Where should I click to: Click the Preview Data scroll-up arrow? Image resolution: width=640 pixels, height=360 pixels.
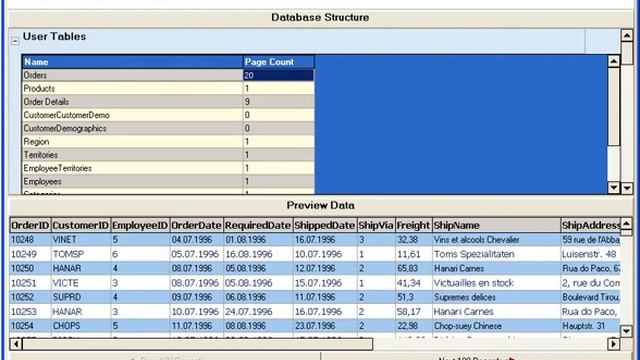[x=626, y=223]
